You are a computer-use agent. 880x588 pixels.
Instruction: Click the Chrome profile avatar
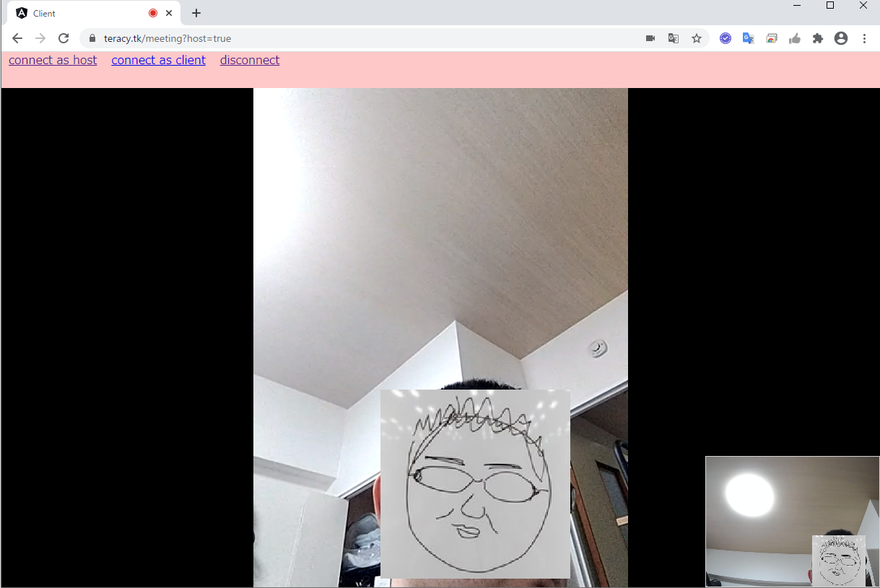pos(841,38)
